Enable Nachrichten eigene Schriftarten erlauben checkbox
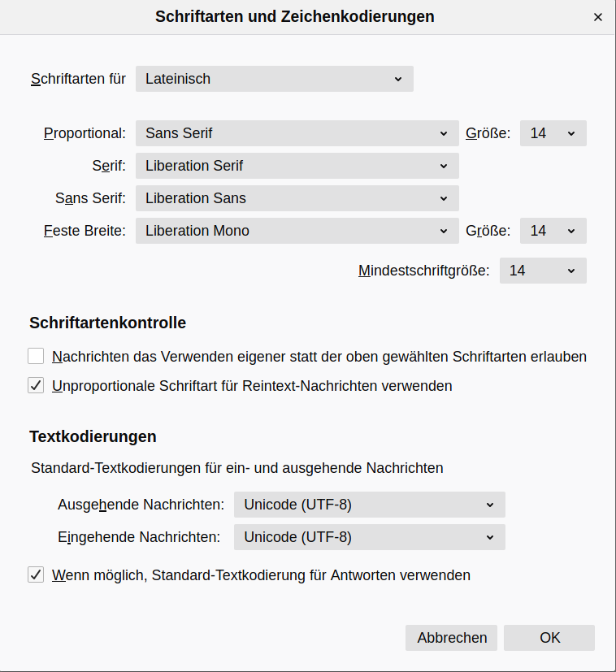The height and width of the screenshot is (672, 616). tap(36, 356)
